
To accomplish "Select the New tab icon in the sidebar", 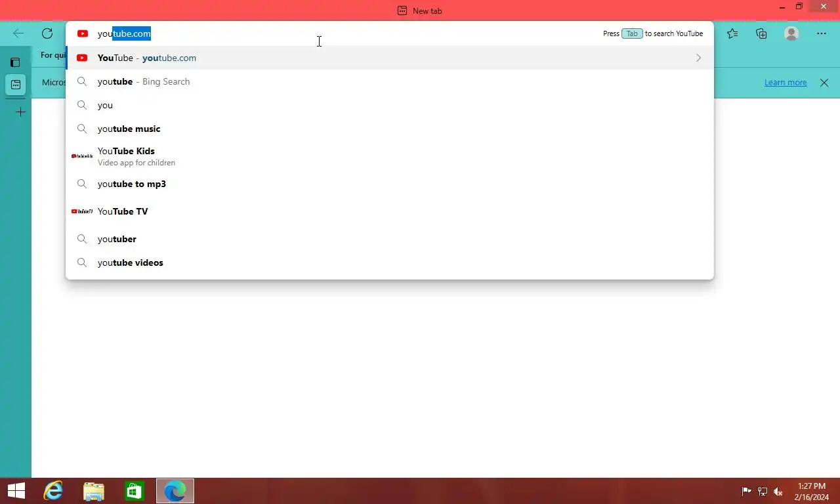I will click(x=16, y=85).
